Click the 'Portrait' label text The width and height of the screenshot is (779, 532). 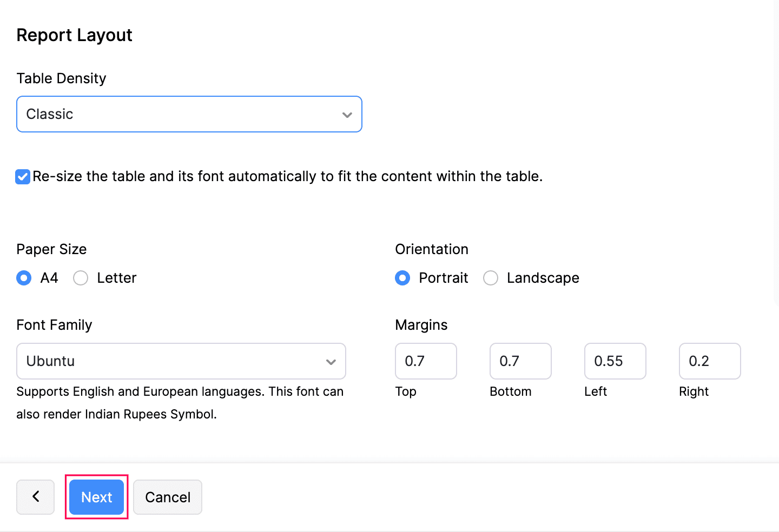[444, 278]
